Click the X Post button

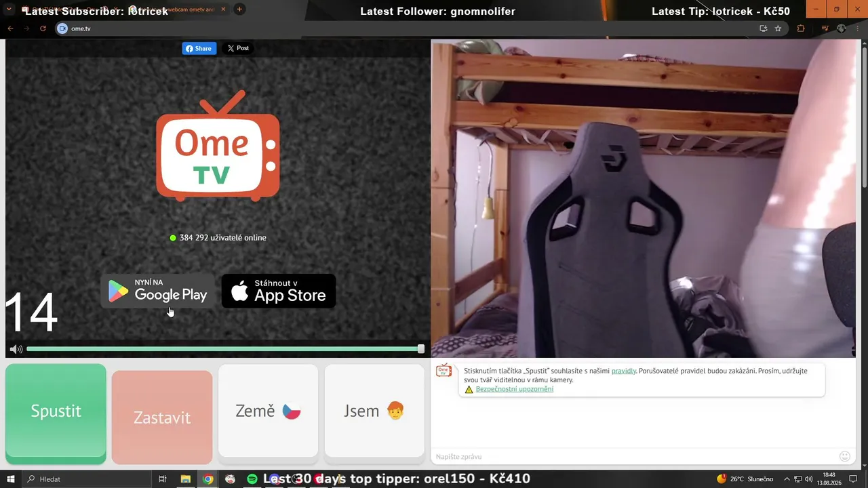pos(238,48)
